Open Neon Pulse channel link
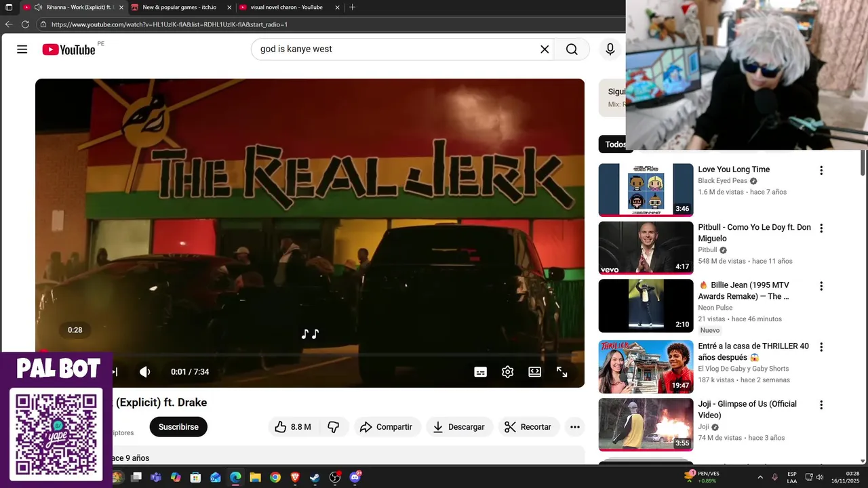The image size is (868, 488). (x=715, y=308)
